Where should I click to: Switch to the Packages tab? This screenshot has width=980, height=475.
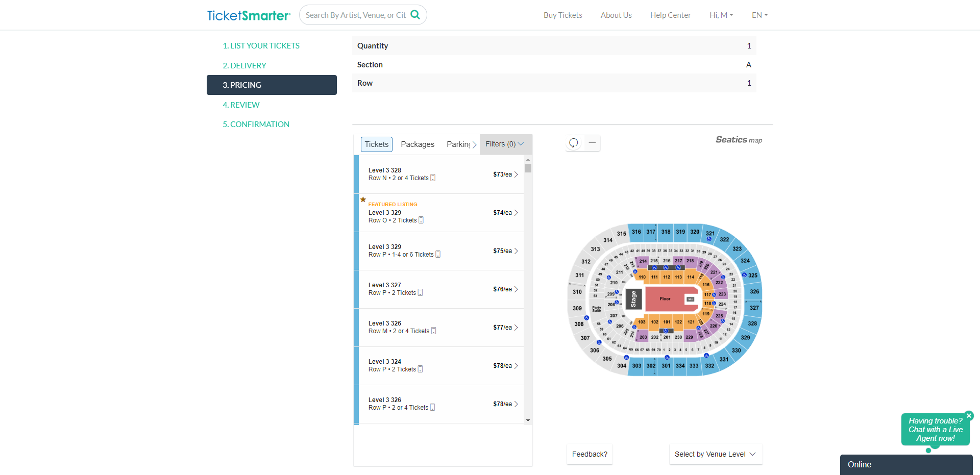(x=417, y=144)
